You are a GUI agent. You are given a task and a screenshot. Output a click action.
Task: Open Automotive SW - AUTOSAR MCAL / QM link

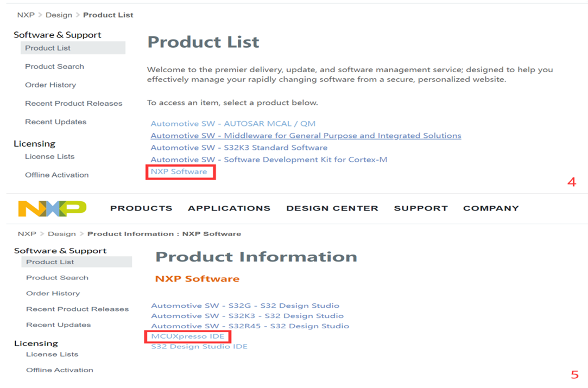[x=233, y=124]
